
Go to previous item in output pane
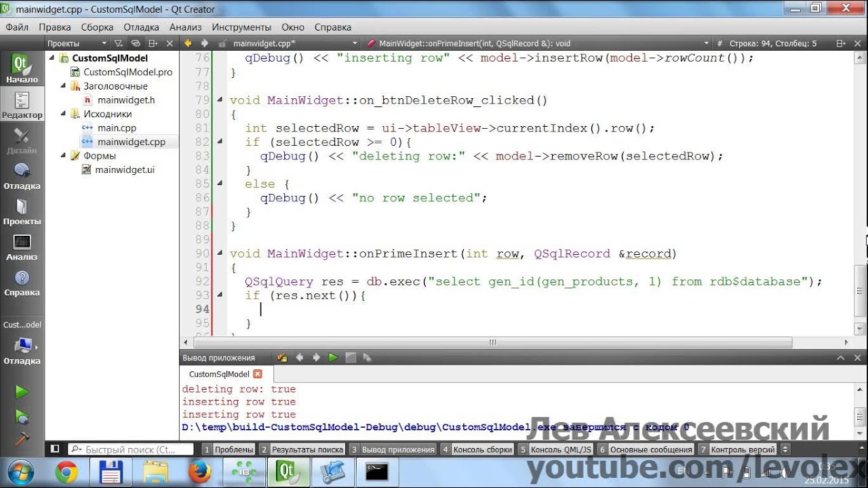click(298, 357)
